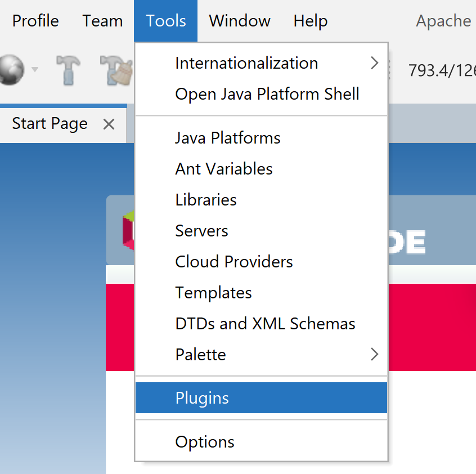Click the NetBeans cube logo
Image resolution: width=476 pixels, height=474 pixels.
[x=128, y=230]
